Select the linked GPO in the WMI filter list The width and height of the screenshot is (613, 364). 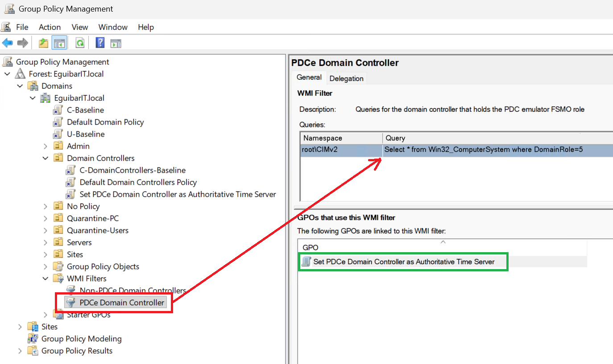click(x=403, y=262)
